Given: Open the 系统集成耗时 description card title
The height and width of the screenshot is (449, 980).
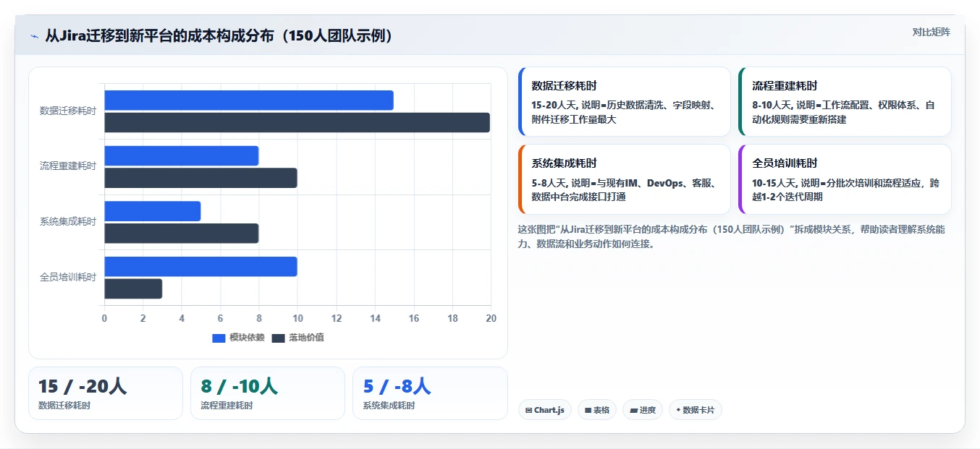Looking at the screenshot, I should coord(564,163).
